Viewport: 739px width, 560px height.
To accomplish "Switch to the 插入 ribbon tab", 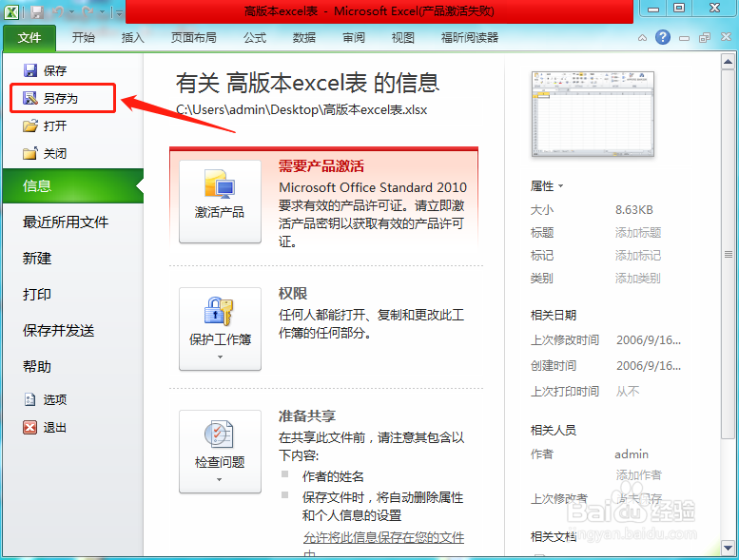I will coord(132,38).
